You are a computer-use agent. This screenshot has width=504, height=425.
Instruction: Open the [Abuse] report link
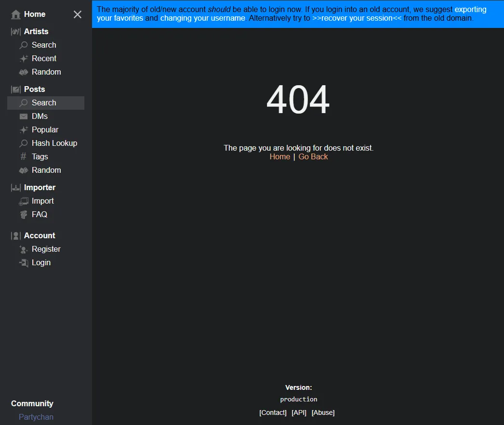(x=323, y=412)
